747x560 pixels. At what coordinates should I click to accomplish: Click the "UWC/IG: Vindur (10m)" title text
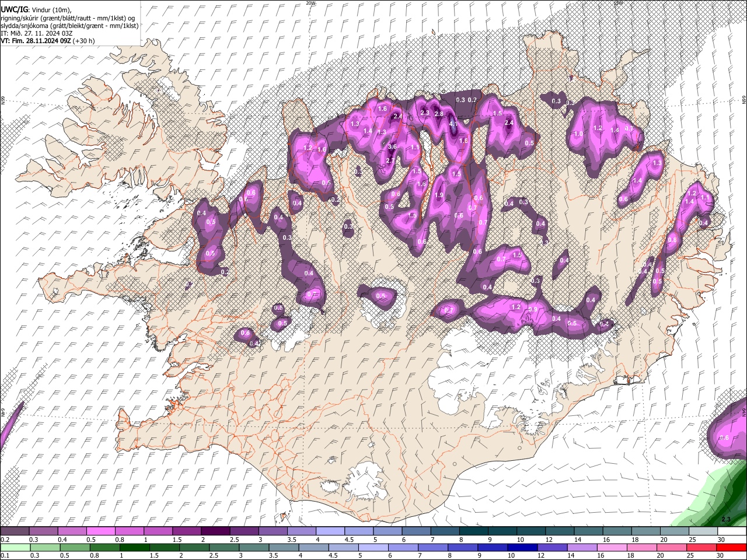click(x=36, y=10)
